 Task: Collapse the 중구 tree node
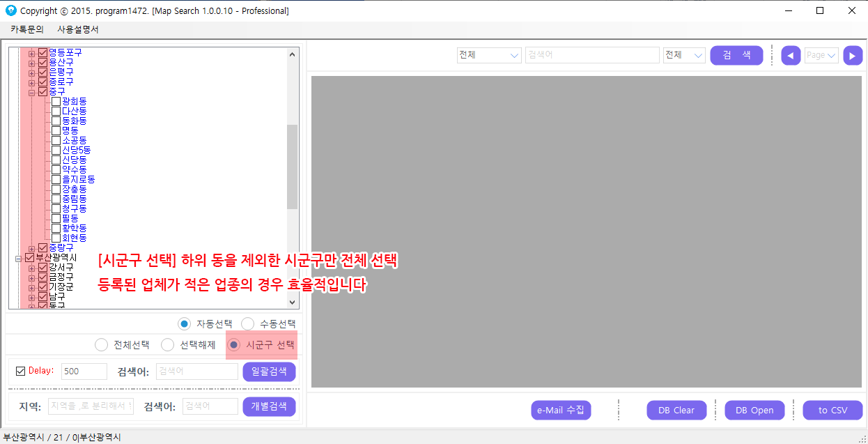[31, 92]
